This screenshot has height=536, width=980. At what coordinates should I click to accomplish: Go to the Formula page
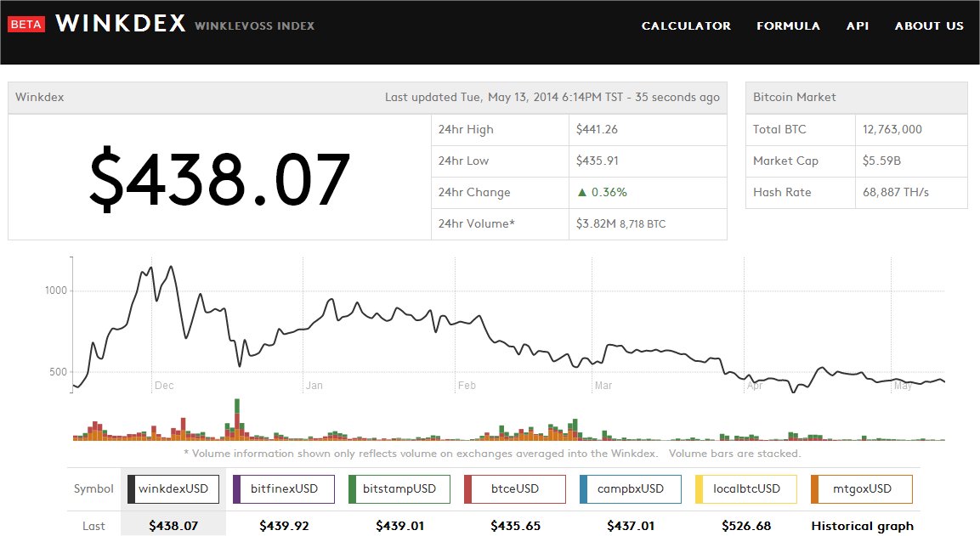coord(788,25)
